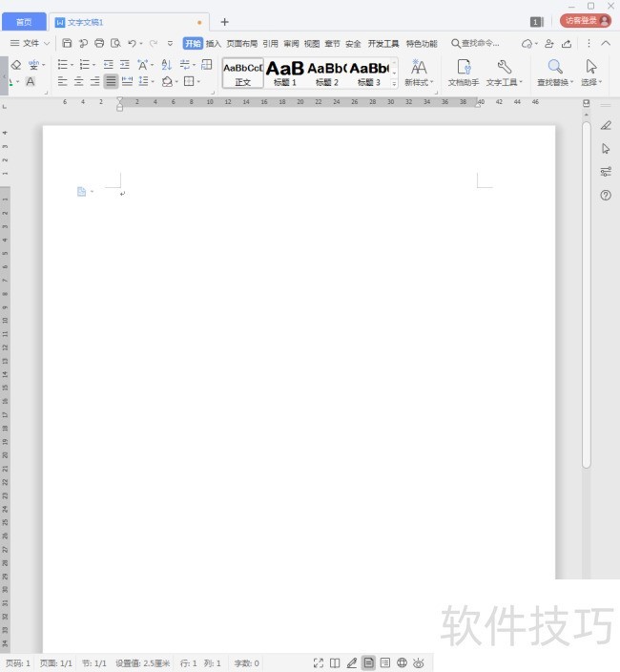
Task: Open settings sliders icon in right sidebar
Action: [x=606, y=172]
